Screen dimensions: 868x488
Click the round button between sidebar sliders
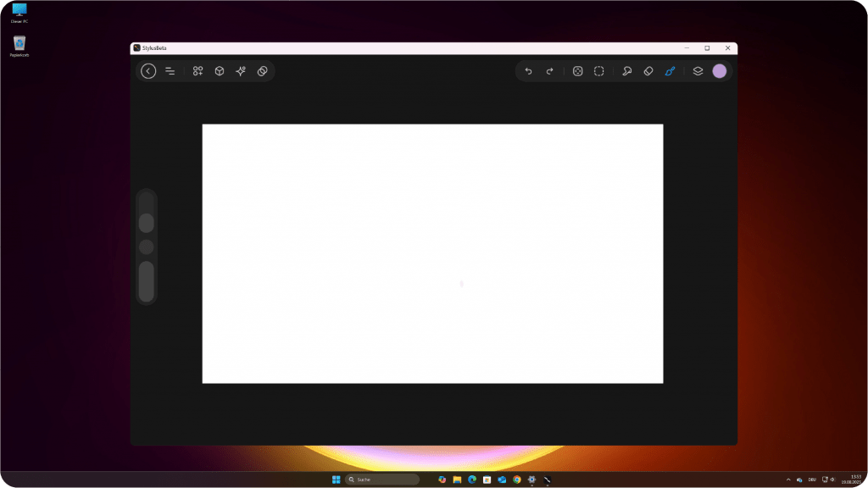146,247
